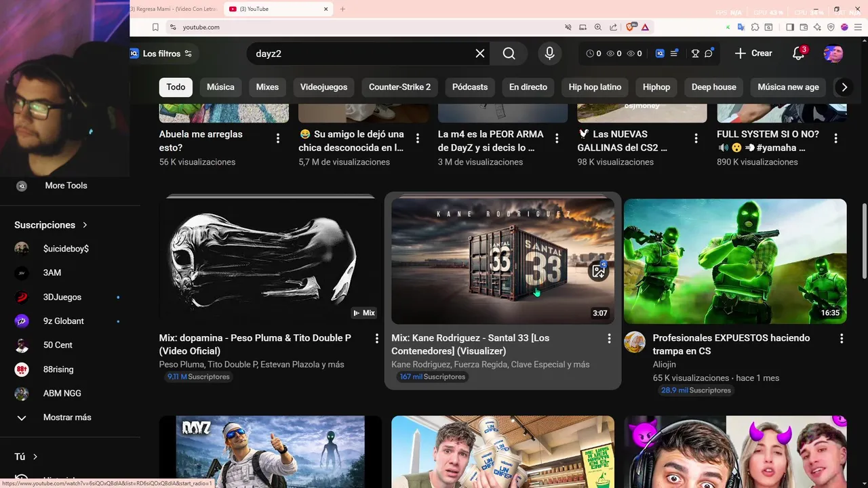Open new browser tab plus

[342, 9]
